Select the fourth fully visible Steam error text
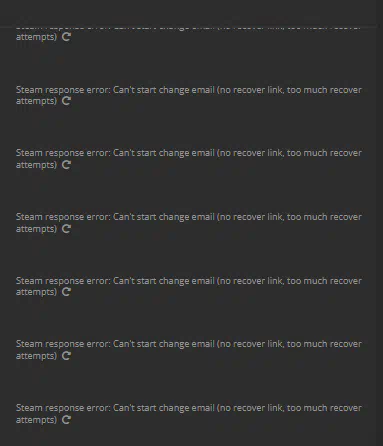The width and height of the screenshot is (383, 446). (189, 287)
